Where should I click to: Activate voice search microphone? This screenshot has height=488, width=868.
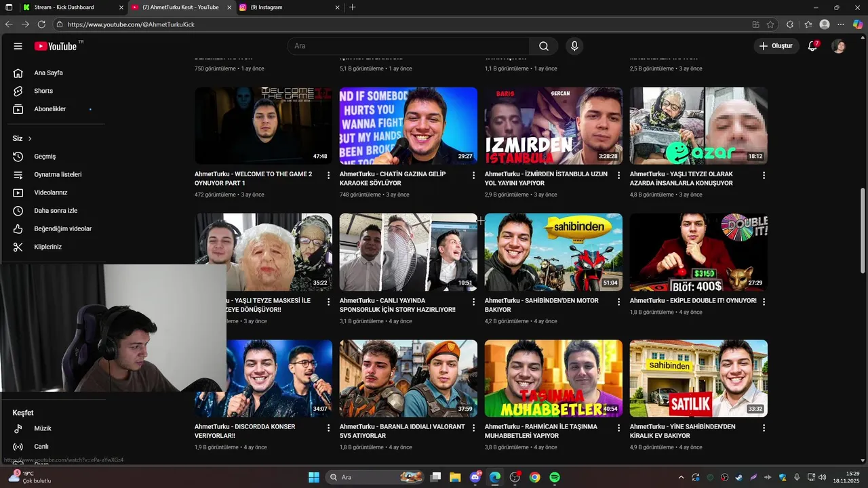coord(574,46)
